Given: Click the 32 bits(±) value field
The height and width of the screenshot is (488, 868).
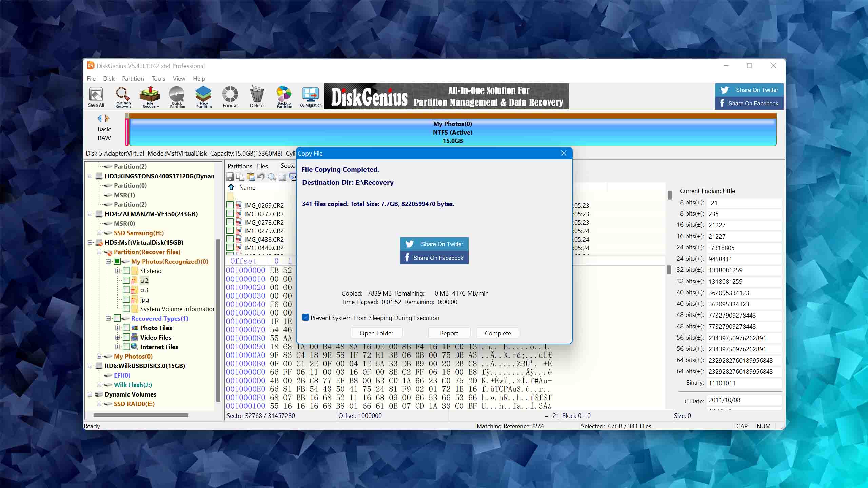Looking at the screenshot, I should click(x=744, y=270).
